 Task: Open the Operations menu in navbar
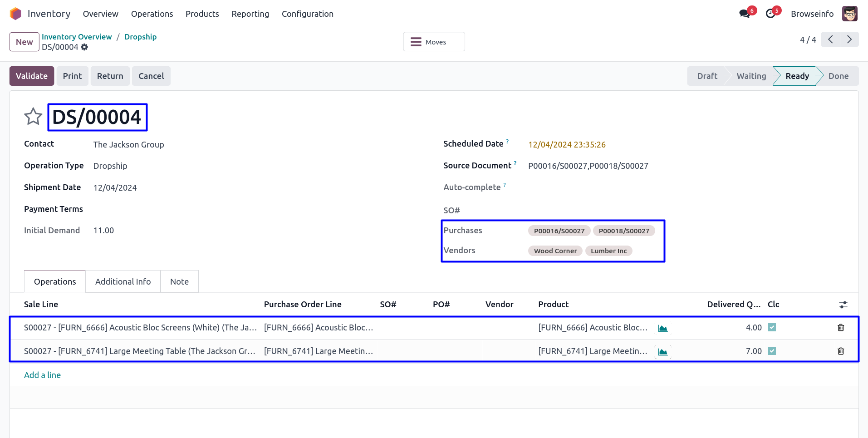pyautogui.click(x=152, y=14)
